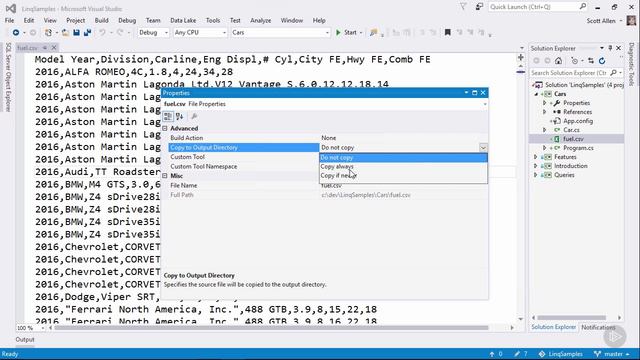Collapse the Advanced category in Properties

click(165, 128)
